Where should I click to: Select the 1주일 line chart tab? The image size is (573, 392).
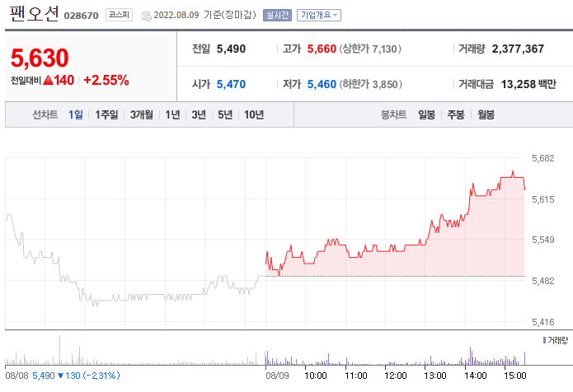[x=106, y=114]
